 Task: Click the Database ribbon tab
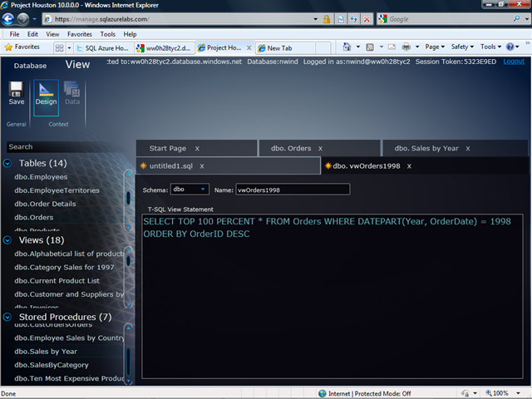pos(30,66)
